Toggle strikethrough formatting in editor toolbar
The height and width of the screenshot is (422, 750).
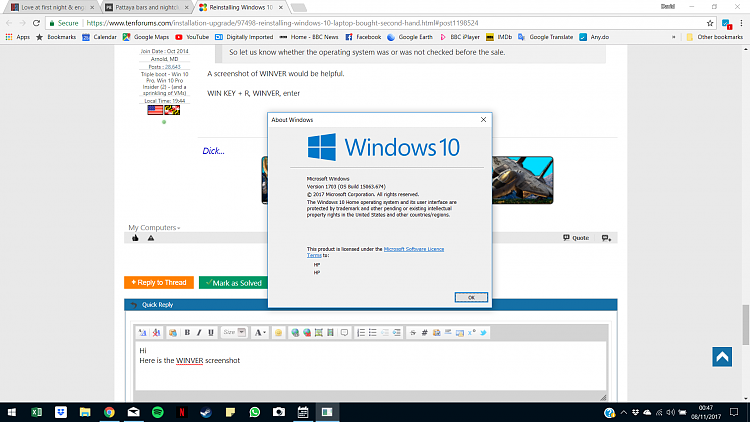pos(413,333)
